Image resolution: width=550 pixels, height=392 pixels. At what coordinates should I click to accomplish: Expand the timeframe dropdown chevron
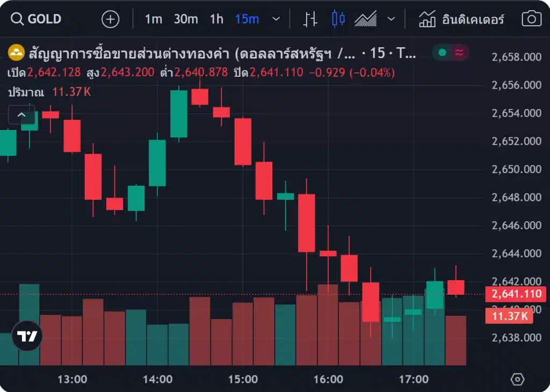click(x=276, y=19)
